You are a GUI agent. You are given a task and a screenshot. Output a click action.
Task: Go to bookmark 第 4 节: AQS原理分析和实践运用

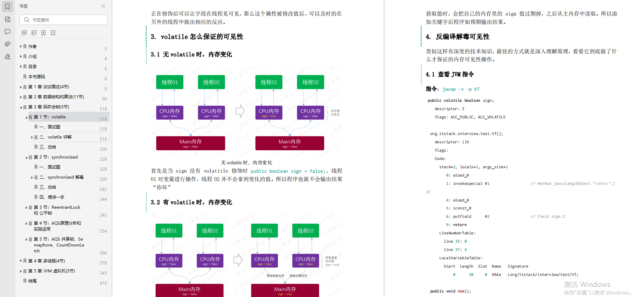point(57,226)
